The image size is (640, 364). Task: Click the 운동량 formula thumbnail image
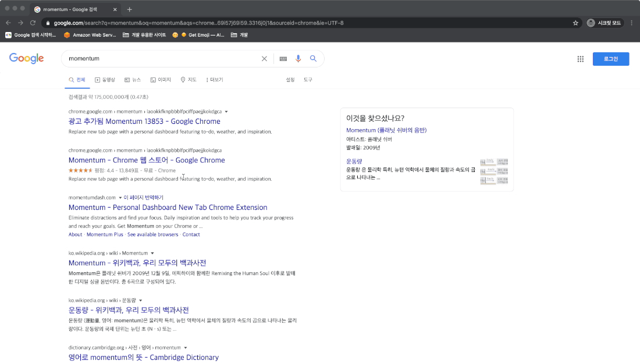[x=494, y=172]
